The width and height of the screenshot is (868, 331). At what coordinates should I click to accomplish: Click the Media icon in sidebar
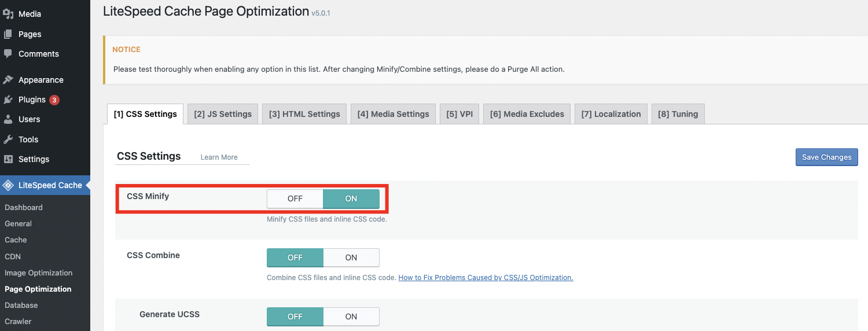tap(8, 14)
